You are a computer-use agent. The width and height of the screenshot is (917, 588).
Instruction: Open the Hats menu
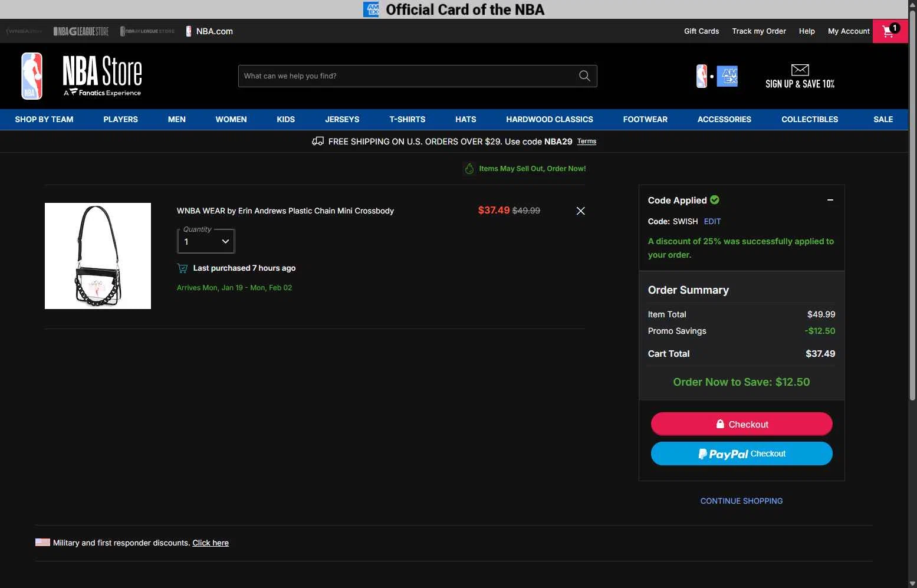(466, 119)
